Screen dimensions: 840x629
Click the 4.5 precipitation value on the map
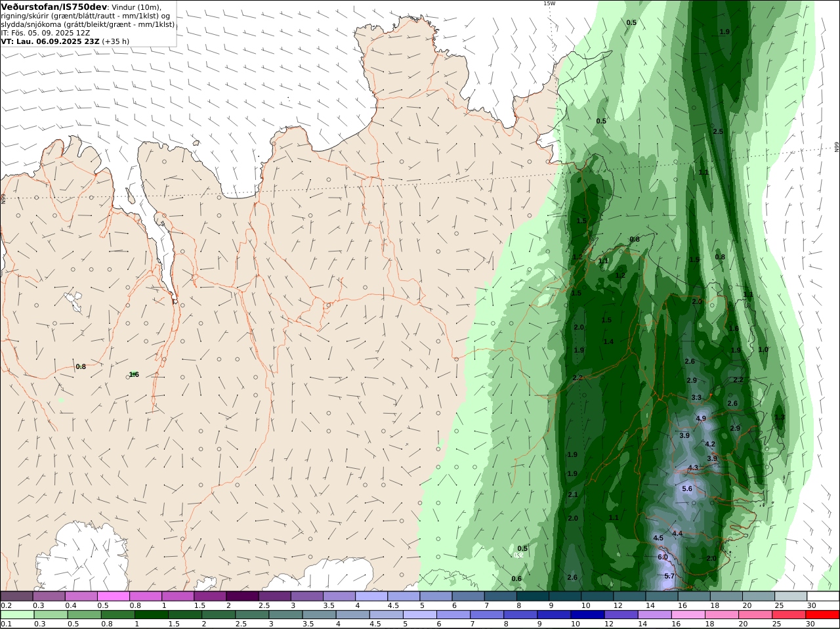(658, 538)
